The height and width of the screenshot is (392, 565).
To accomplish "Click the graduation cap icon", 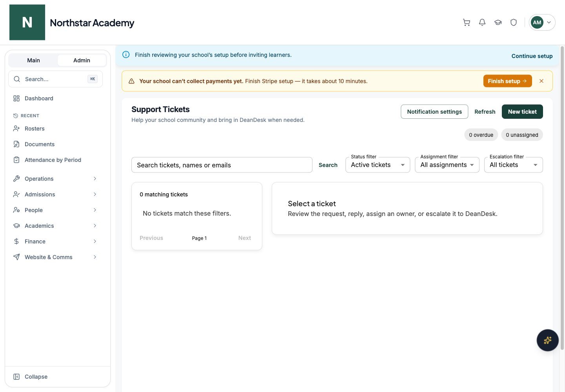I will (498, 22).
